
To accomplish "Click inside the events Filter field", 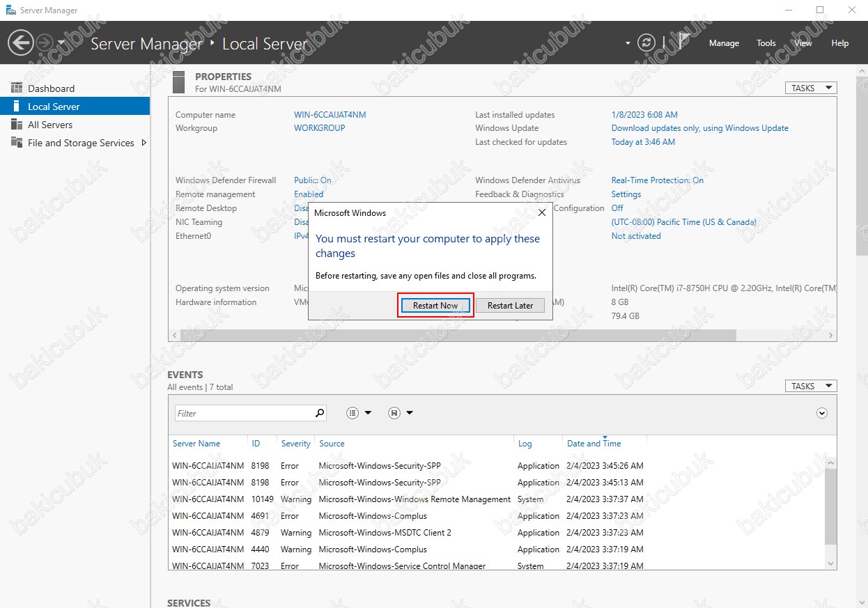I will 244,413.
